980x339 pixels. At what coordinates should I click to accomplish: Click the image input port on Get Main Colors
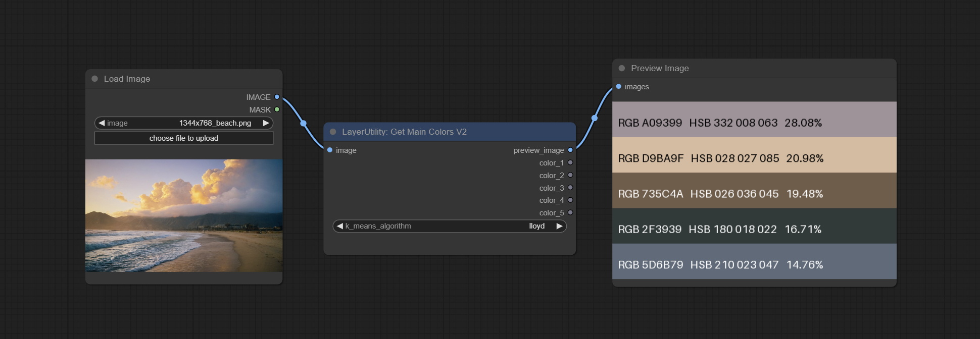(330, 150)
